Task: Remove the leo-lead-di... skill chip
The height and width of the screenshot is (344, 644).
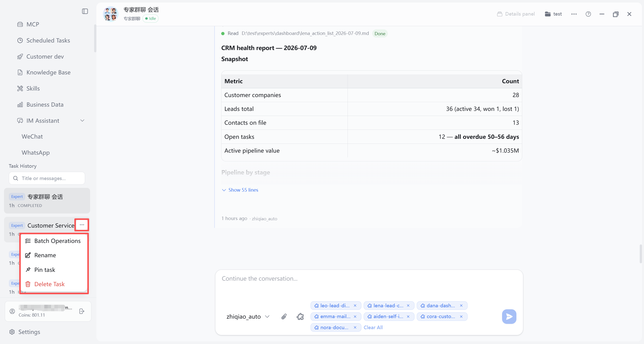Action: [355, 306]
